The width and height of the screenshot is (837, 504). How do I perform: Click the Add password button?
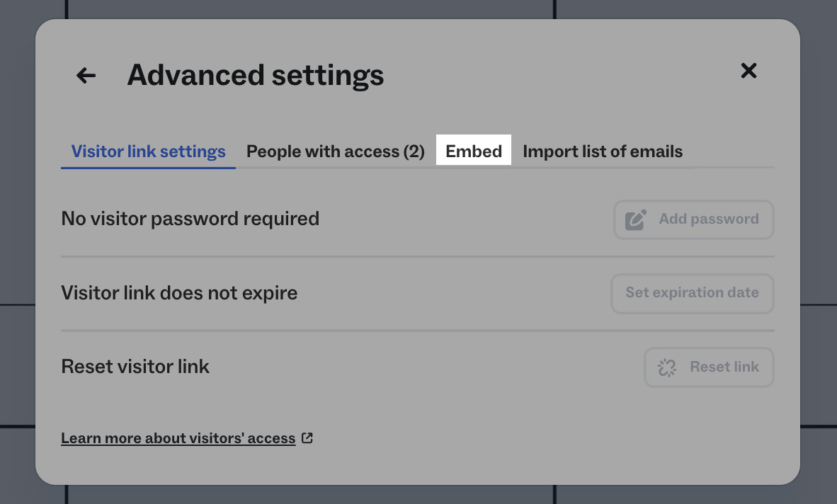pos(693,219)
